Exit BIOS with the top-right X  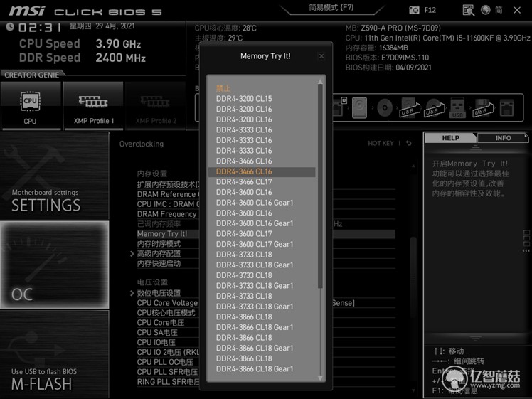point(517,10)
